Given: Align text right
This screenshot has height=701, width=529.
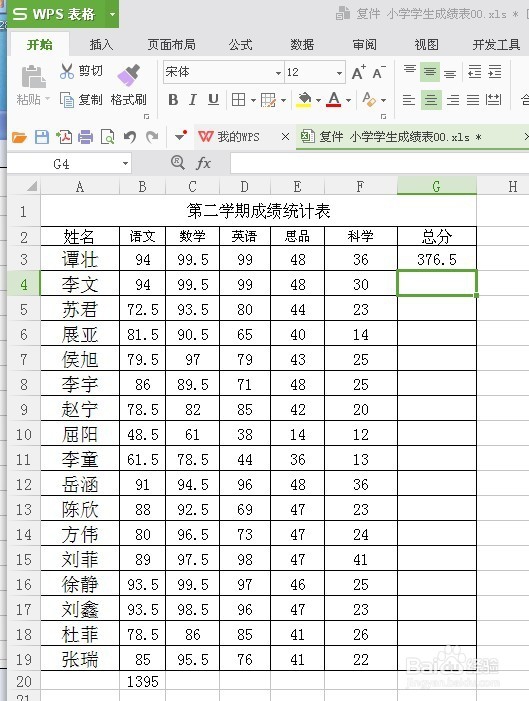Looking at the screenshot, I should point(453,100).
